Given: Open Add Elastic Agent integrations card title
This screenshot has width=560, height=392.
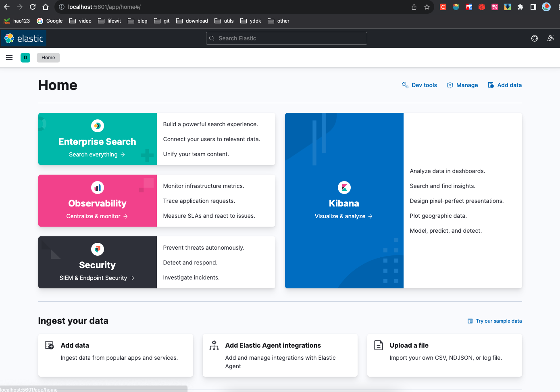Looking at the screenshot, I should click(x=273, y=345).
